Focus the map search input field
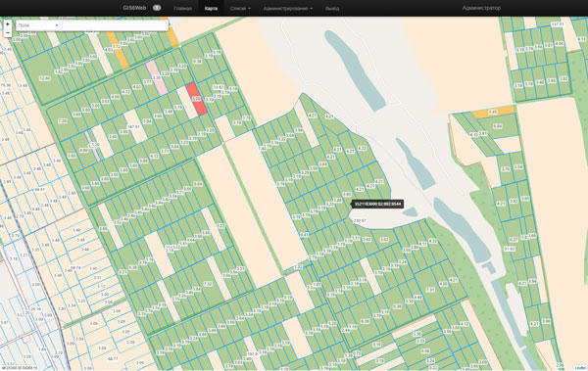 (114, 25)
